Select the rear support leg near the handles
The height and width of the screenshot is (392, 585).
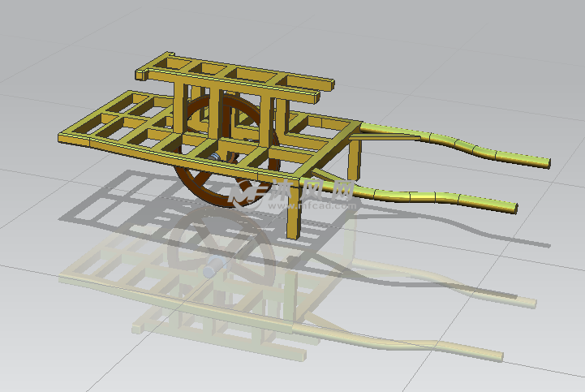[x=352, y=161]
